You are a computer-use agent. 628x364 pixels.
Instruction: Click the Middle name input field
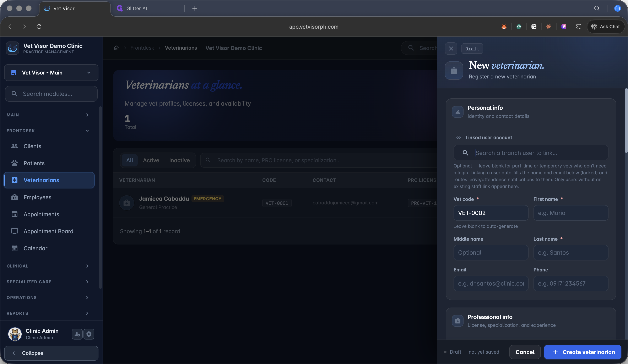coord(491,253)
